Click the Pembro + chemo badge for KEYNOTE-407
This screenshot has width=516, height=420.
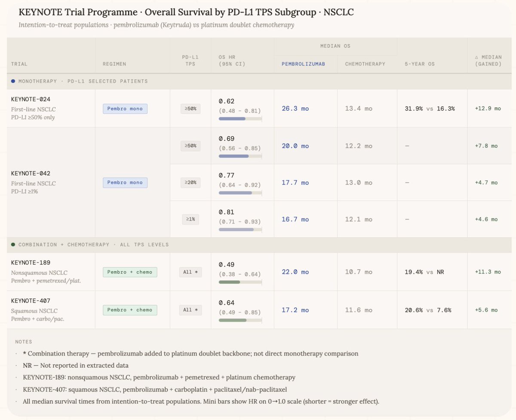pyautogui.click(x=130, y=310)
